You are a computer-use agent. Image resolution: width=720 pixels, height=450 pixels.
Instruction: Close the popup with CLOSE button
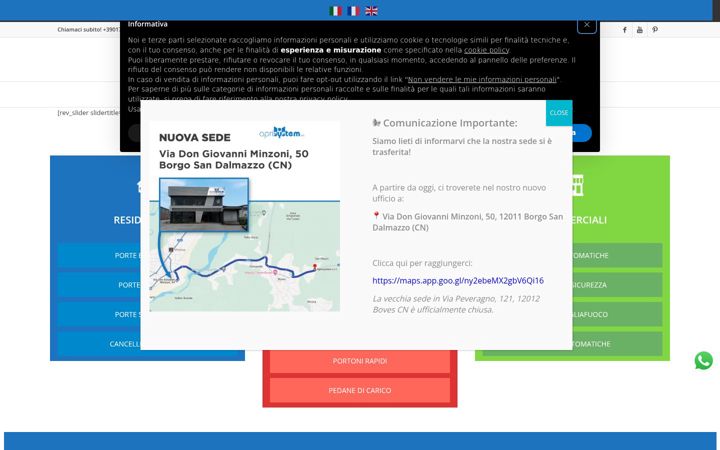tap(559, 112)
